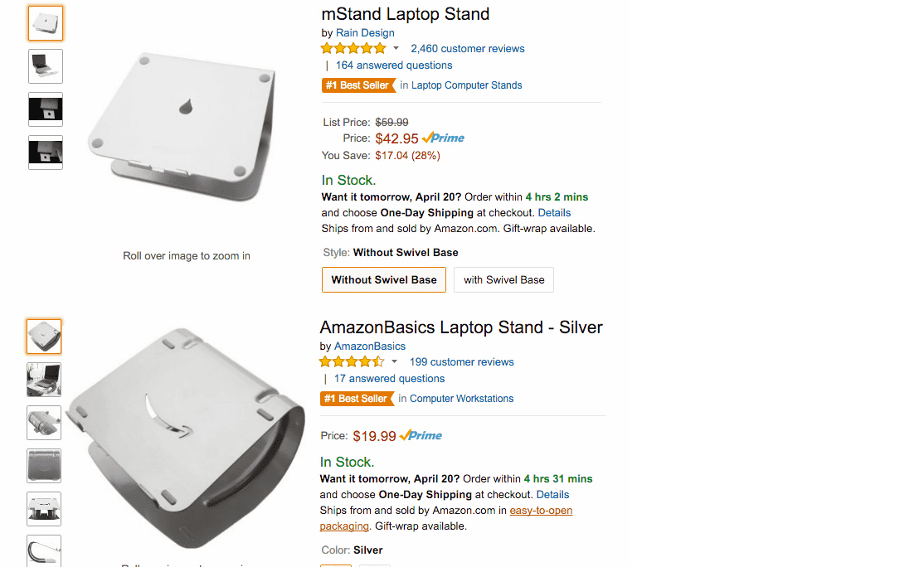Screen dimensions: 924x567
Task: Open Laptop Computer Stands category link
Action: pyautogui.click(x=466, y=85)
